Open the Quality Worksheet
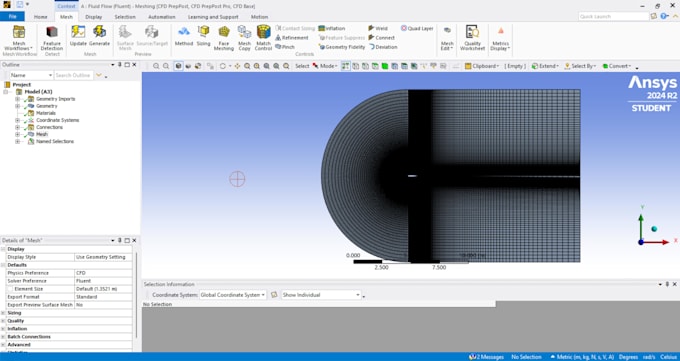This screenshot has width=680, height=361. [472, 38]
